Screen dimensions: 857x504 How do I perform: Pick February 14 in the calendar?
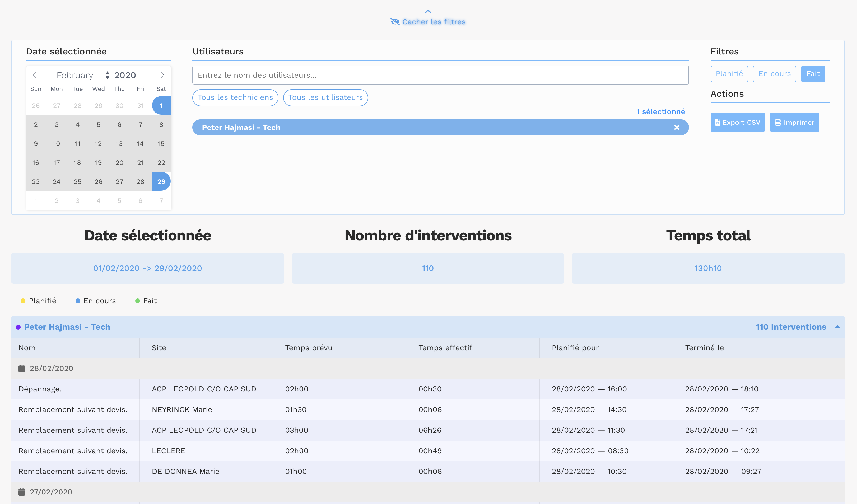pyautogui.click(x=140, y=143)
